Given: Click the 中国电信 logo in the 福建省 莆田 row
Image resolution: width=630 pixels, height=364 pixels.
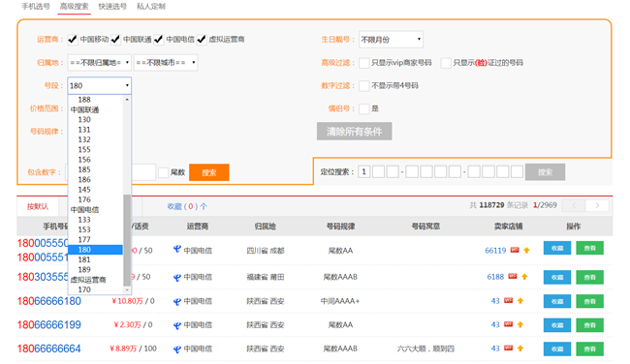Looking at the screenshot, I should coord(177,277).
